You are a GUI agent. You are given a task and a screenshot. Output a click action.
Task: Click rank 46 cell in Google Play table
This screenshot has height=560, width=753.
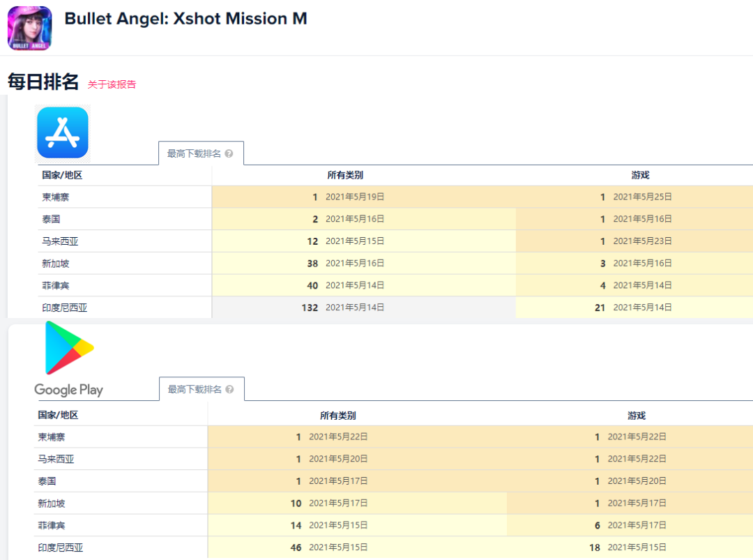coord(296,547)
